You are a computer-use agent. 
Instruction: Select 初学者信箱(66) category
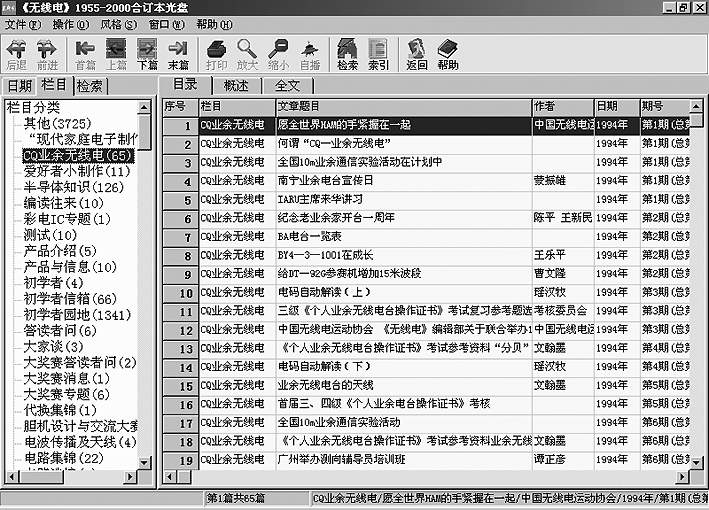[x=70, y=299]
